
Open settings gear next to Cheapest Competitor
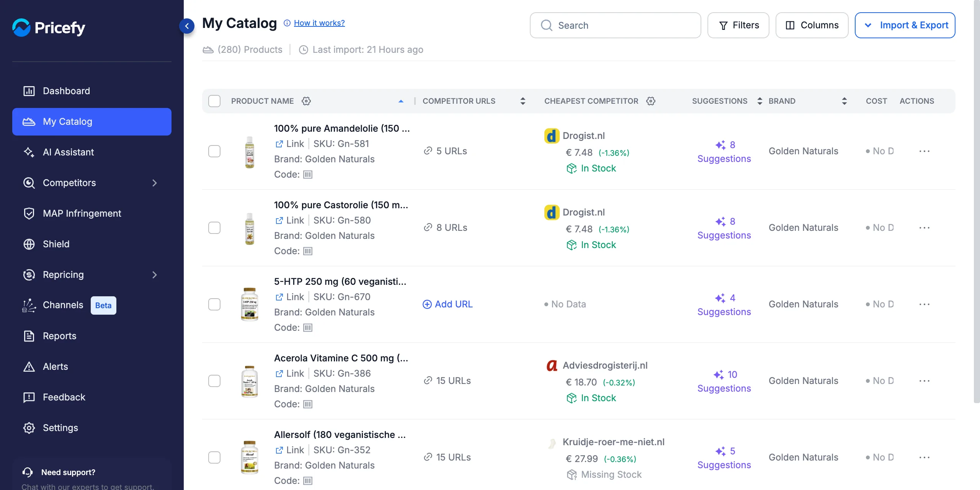[x=651, y=101]
